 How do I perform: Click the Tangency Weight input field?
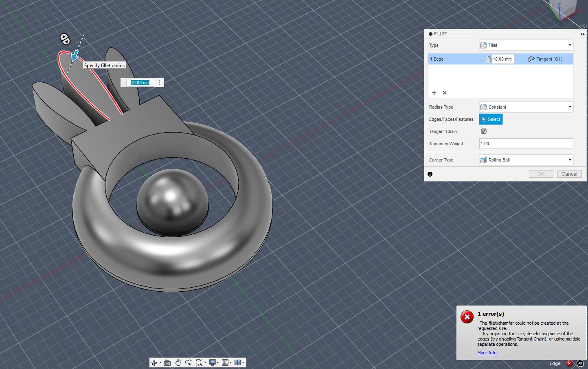[x=526, y=144]
